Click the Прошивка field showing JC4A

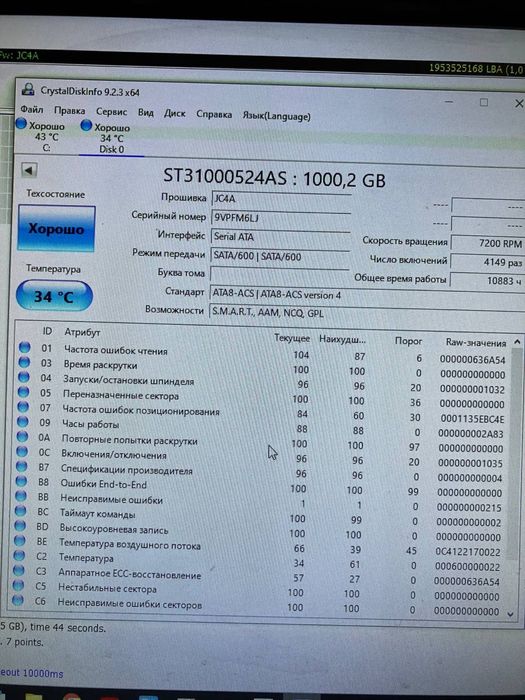[280, 199]
